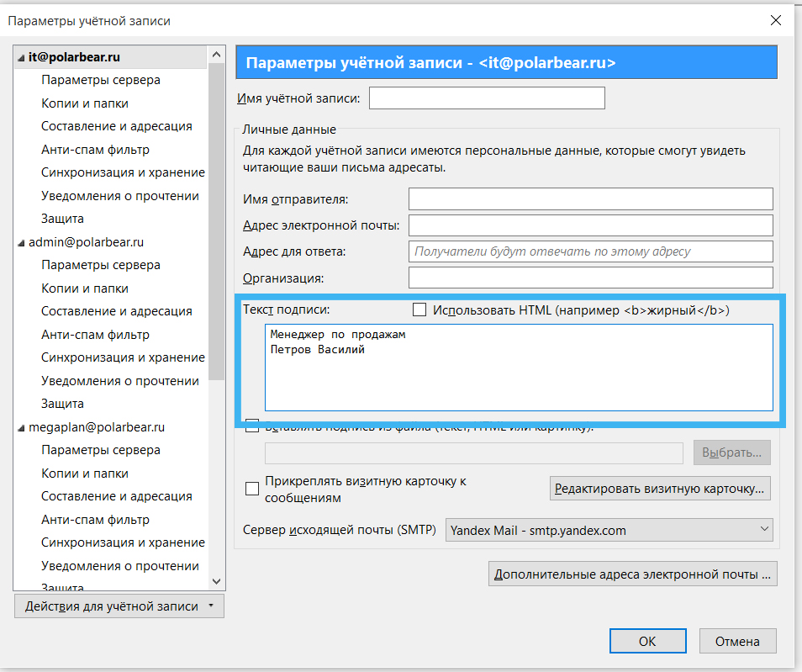Screen dimensions: 802x672
Task: Collapse the it@polarbear.ru account tree
Action: coord(21,58)
